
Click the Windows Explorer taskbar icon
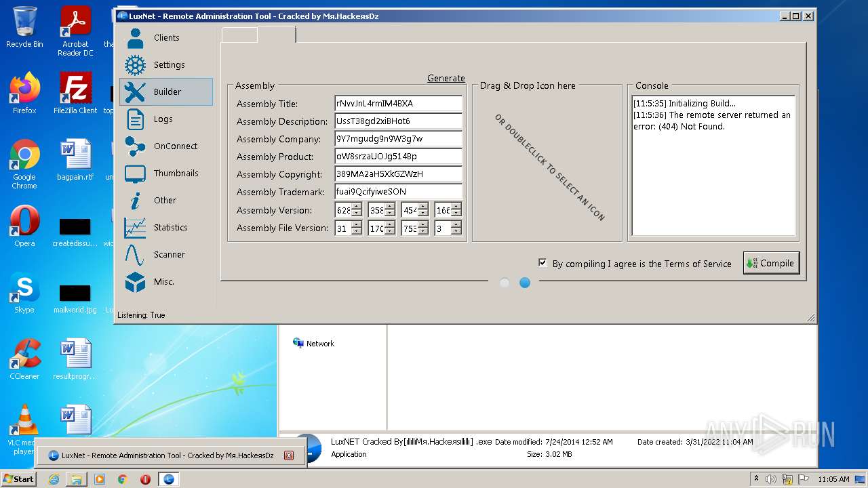tap(77, 479)
